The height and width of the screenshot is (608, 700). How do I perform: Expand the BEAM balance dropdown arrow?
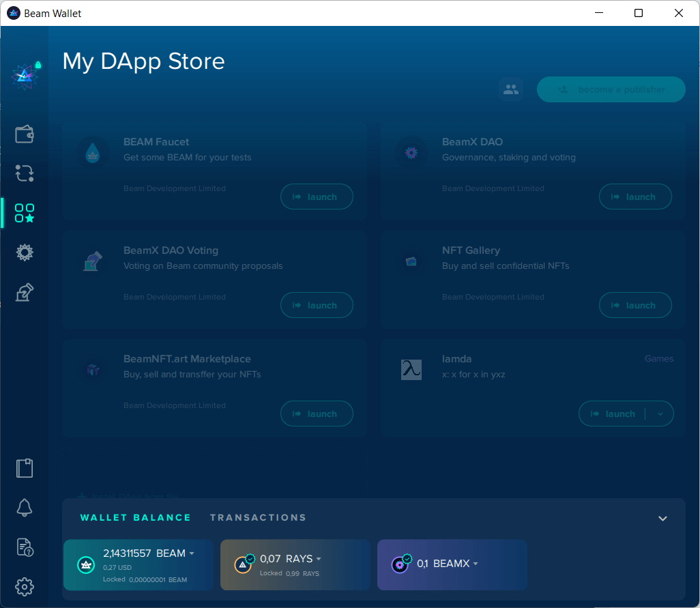tap(192, 553)
